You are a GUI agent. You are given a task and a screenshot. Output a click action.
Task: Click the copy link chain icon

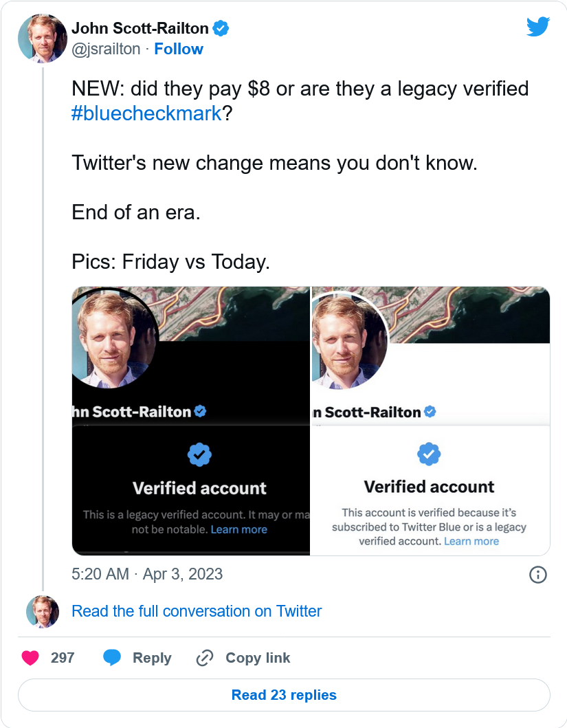click(205, 658)
